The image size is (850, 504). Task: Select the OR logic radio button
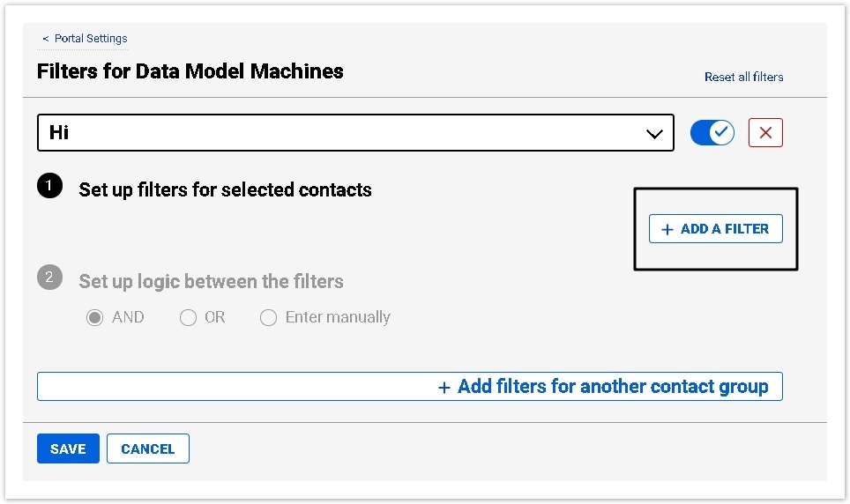click(x=188, y=318)
